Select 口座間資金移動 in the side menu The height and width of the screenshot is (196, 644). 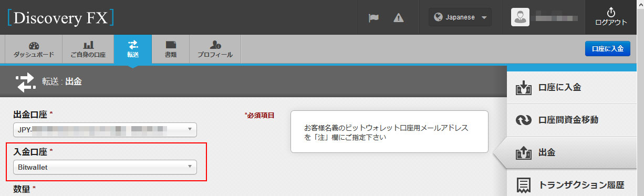pyautogui.click(x=575, y=120)
